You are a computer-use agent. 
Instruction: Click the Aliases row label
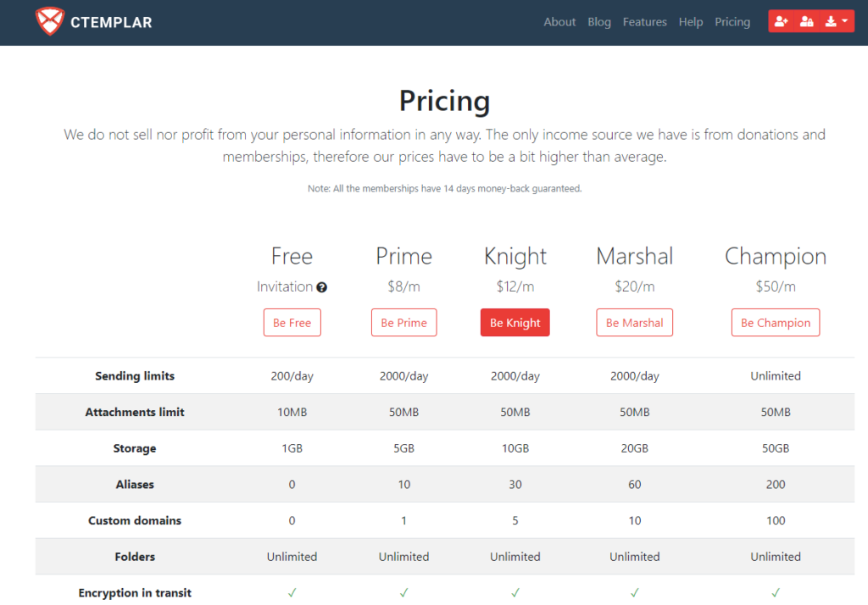[135, 485]
